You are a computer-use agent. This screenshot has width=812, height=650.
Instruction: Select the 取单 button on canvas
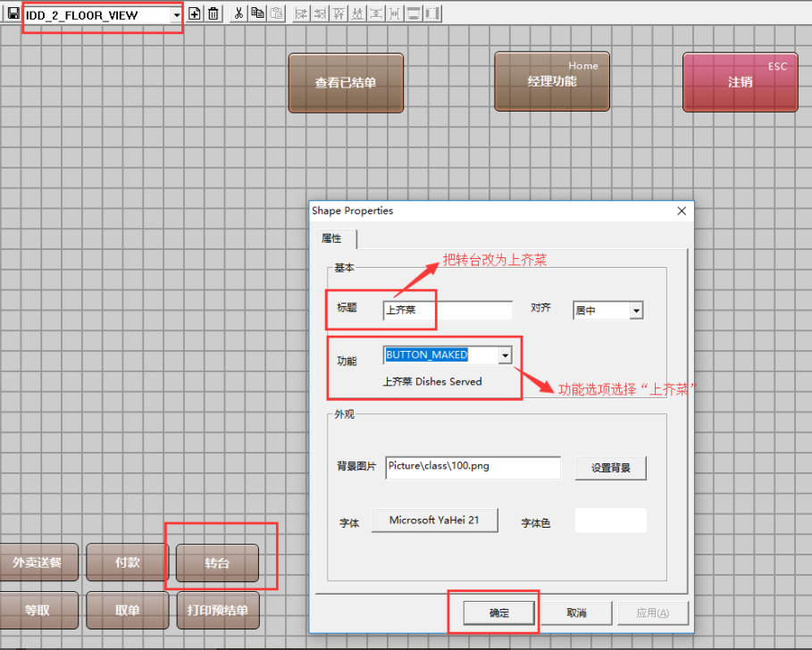coord(128,611)
